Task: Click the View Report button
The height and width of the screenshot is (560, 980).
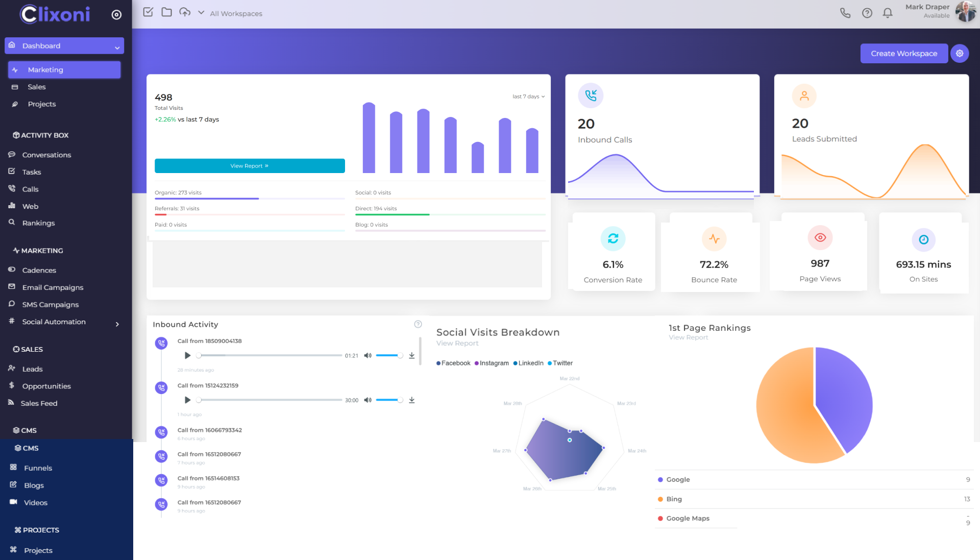Action: point(250,166)
